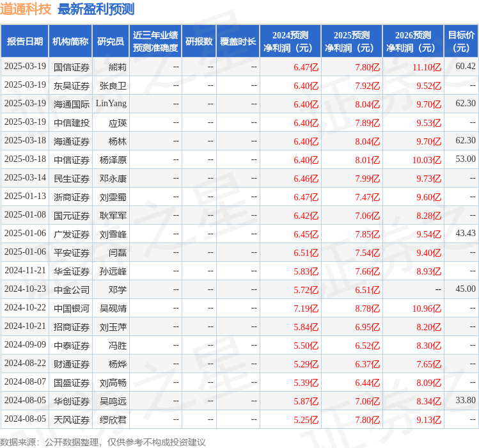Screen dimensions: 479x448
Task: Click the 道通科技 title text
Action: [x=26, y=9]
